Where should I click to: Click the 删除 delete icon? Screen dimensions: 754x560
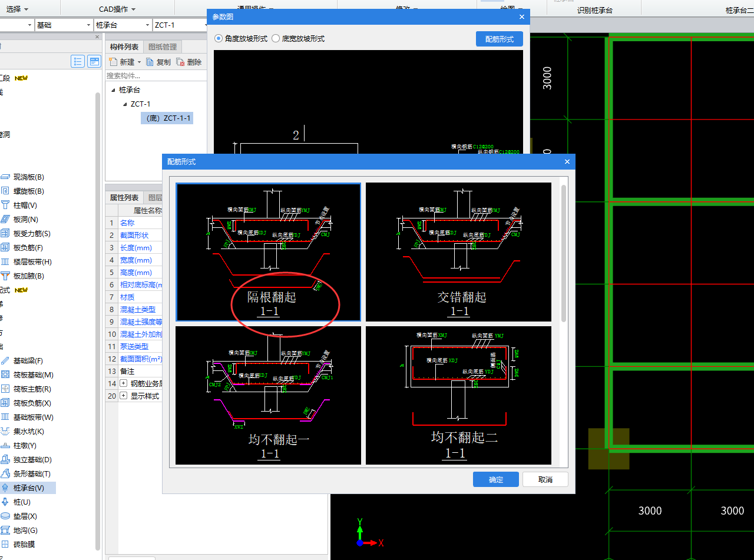point(181,62)
